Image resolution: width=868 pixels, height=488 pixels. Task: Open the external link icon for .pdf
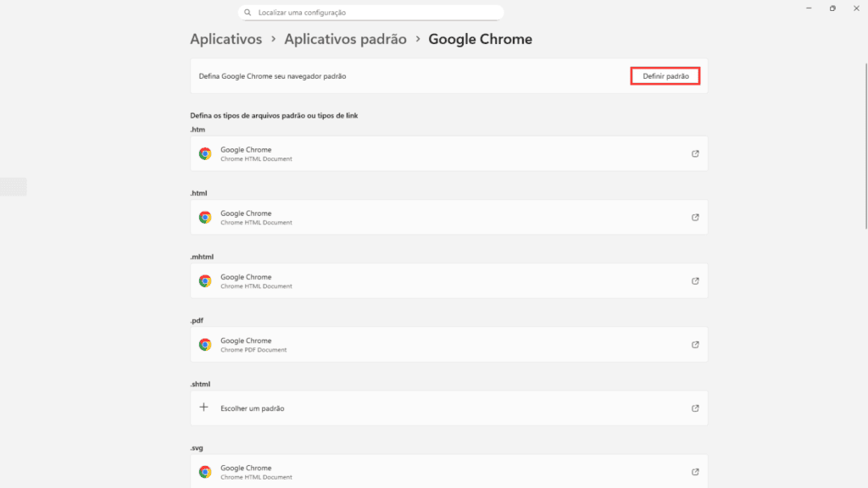(x=695, y=345)
